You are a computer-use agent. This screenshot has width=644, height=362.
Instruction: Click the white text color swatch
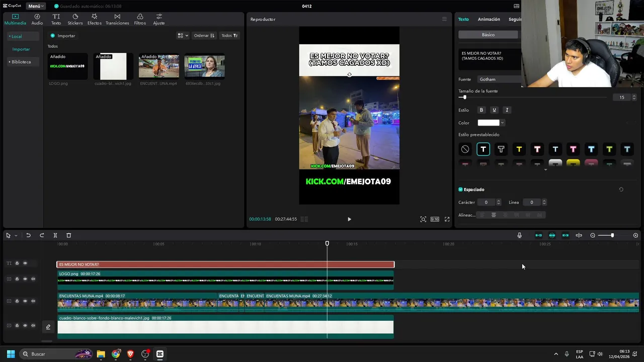[488, 123]
